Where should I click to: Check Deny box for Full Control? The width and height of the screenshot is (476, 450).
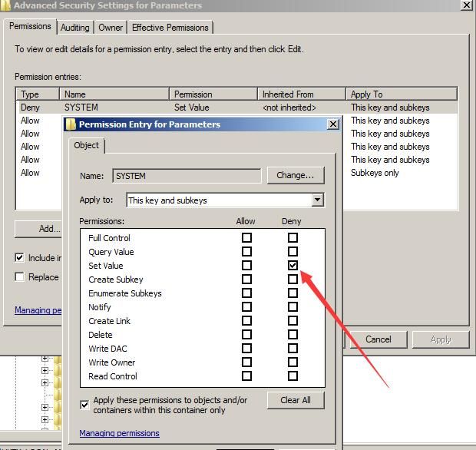pos(293,237)
